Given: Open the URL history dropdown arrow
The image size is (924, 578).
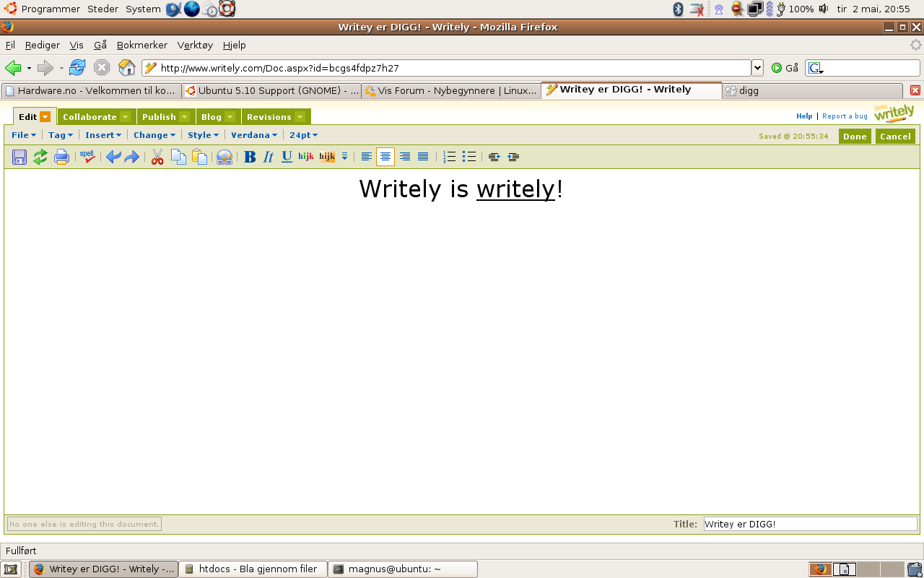Looking at the screenshot, I should pos(757,68).
